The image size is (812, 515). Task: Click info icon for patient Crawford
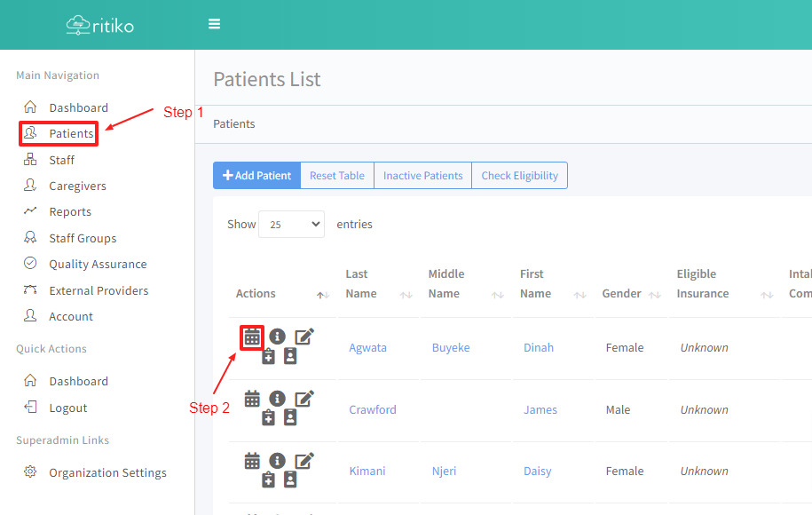[x=278, y=399]
